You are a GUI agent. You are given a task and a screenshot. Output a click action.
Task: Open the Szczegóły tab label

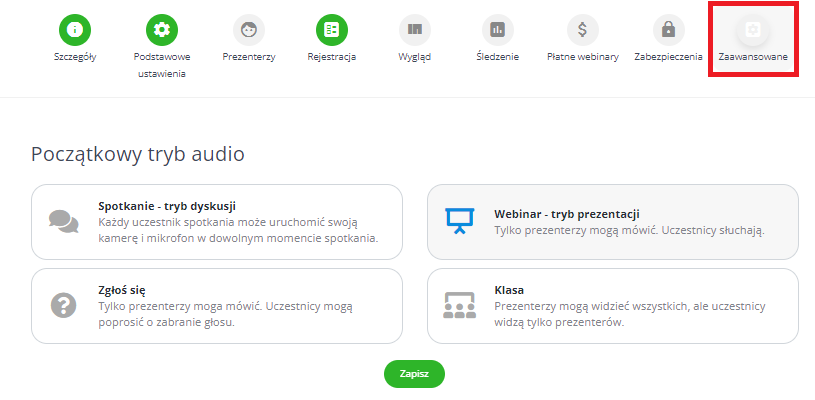75,57
